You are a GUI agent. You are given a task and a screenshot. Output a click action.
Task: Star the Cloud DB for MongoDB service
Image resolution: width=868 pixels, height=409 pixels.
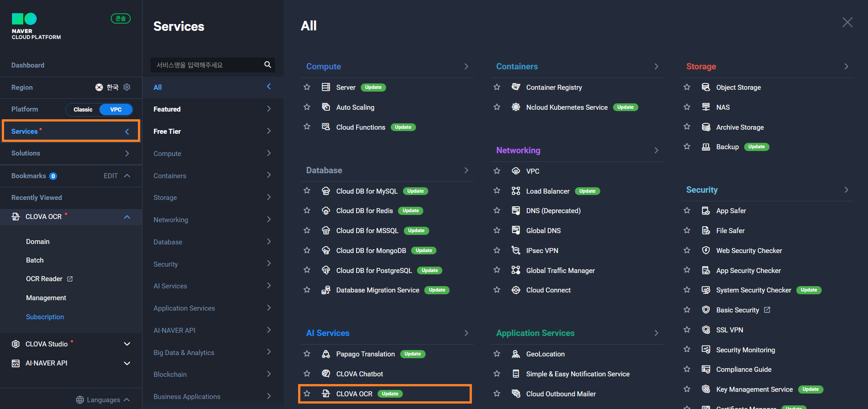[307, 250]
